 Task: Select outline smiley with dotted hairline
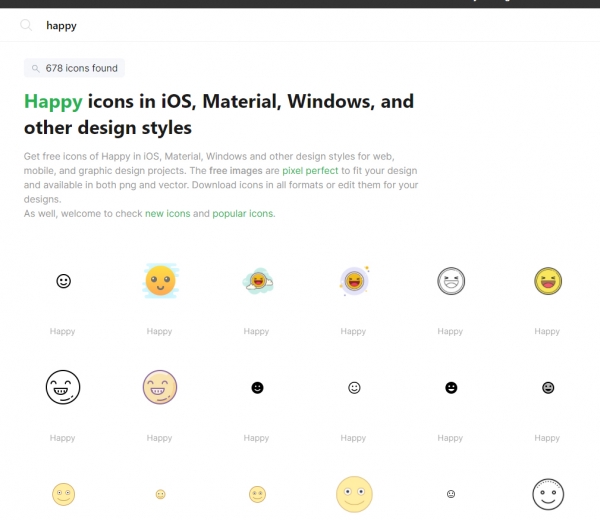pyautogui.click(x=548, y=494)
